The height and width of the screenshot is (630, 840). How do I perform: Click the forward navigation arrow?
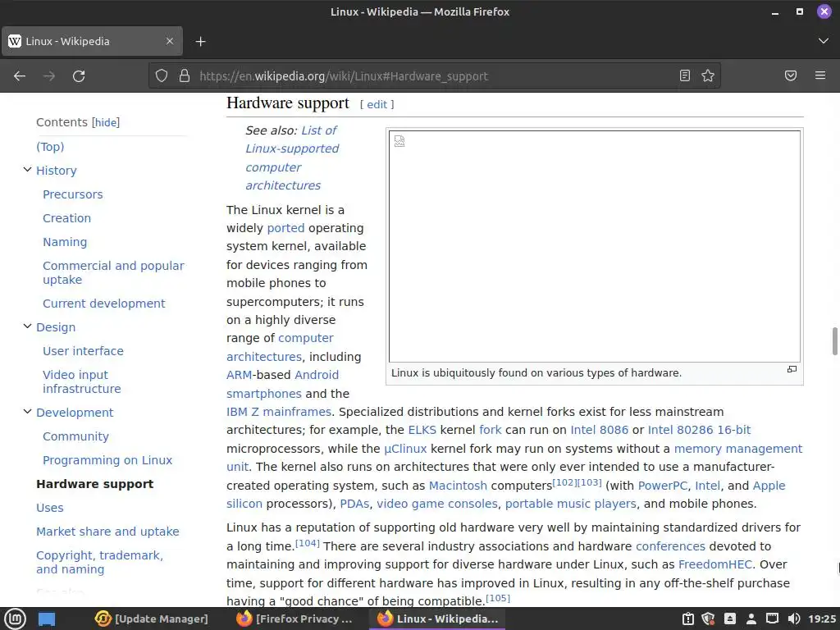[x=49, y=76]
